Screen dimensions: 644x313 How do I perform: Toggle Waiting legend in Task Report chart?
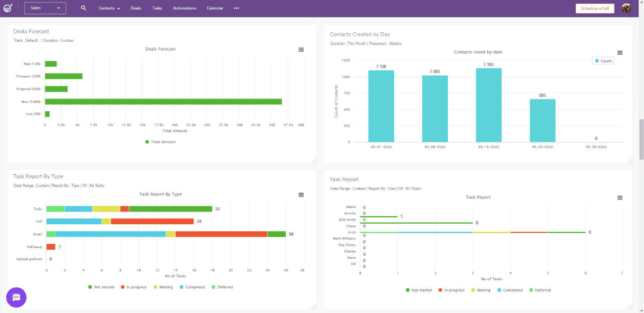pyautogui.click(x=480, y=290)
